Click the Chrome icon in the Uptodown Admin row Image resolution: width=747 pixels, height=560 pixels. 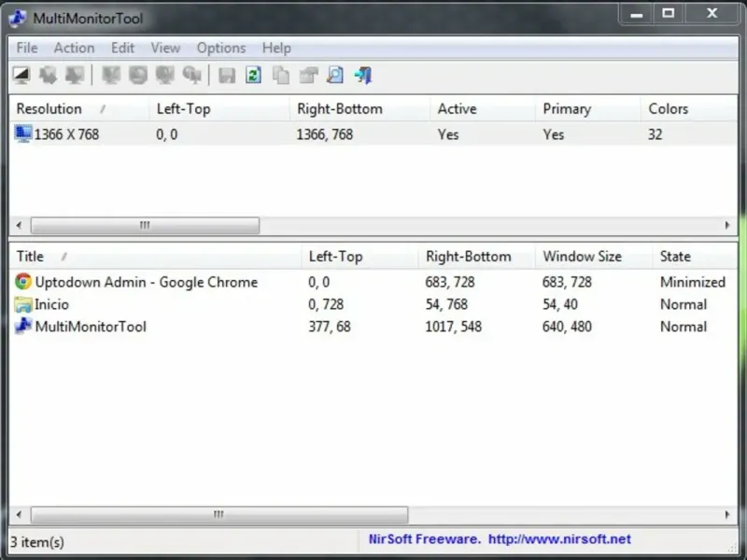pos(22,282)
